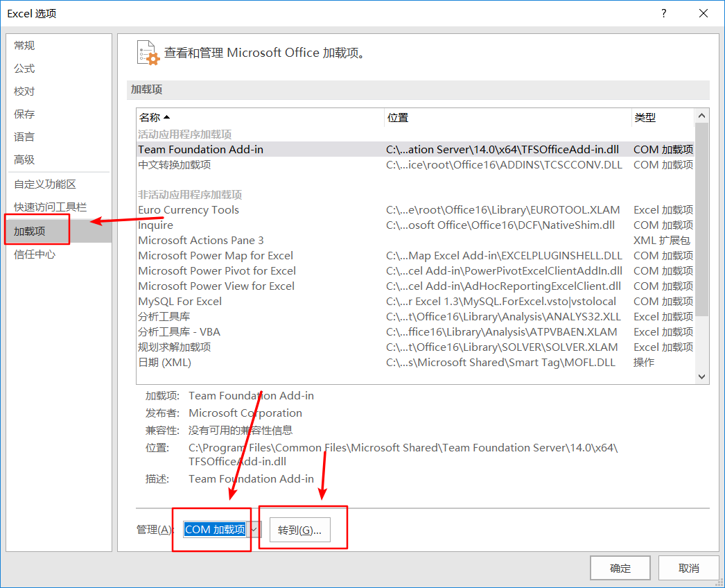Click the ANALYS32.XLL location cell
Image resolution: width=725 pixels, height=588 pixels.
(x=503, y=317)
